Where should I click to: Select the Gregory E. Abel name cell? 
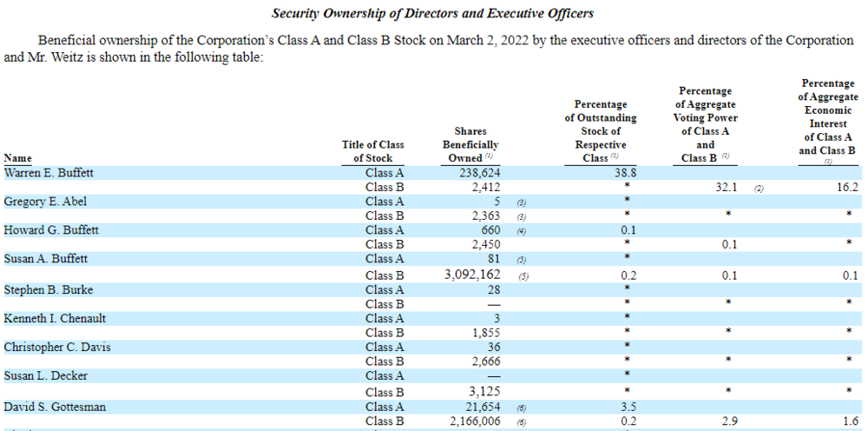(45, 202)
